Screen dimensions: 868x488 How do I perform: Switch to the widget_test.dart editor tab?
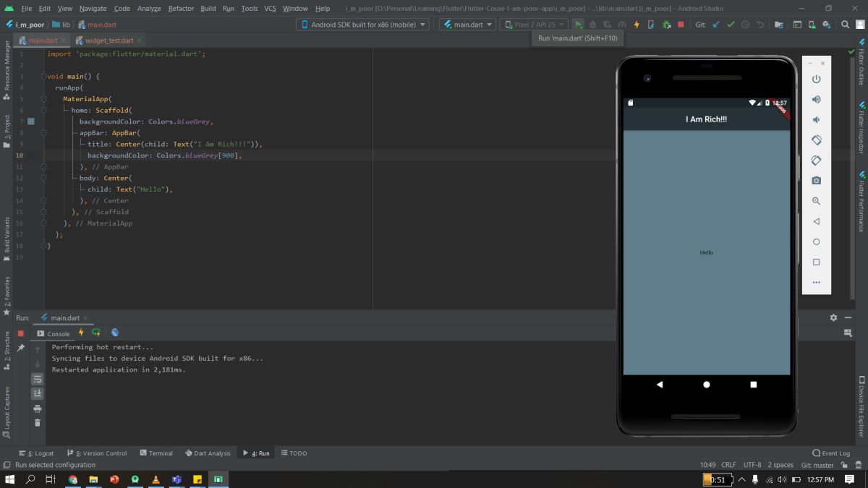click(x=109, y=40)
